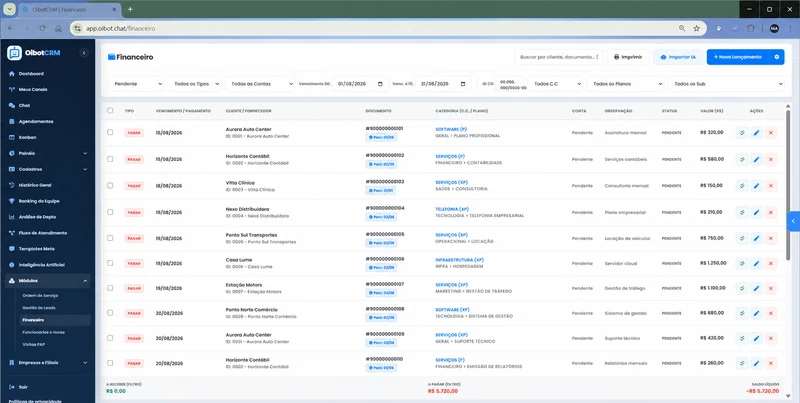The height and width of the screenshot is (403, 800).
Task: Delete the Aurora Auto Center #900000000101 entry
Action: 770,133
